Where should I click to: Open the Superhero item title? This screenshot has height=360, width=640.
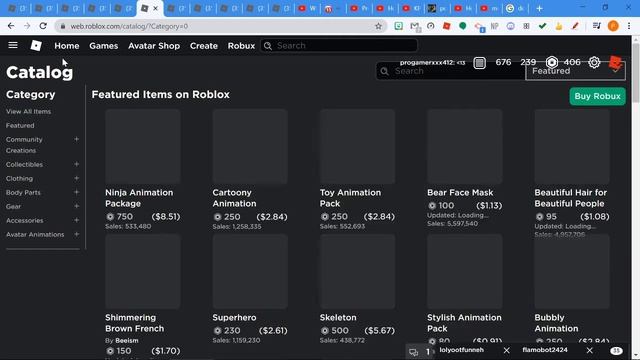[234, 318]
